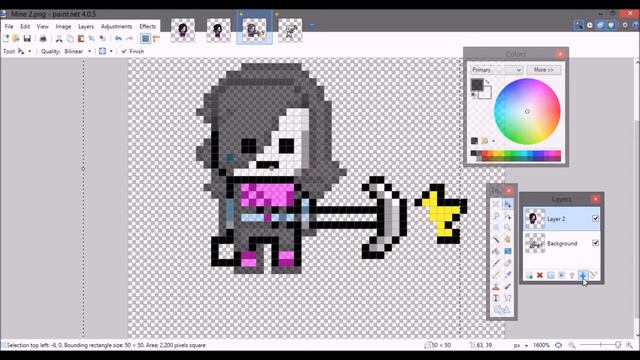Open the Primary color dropdown in Colors
The width and height of the screenshot is (640, 360).
tap(496, 70)
